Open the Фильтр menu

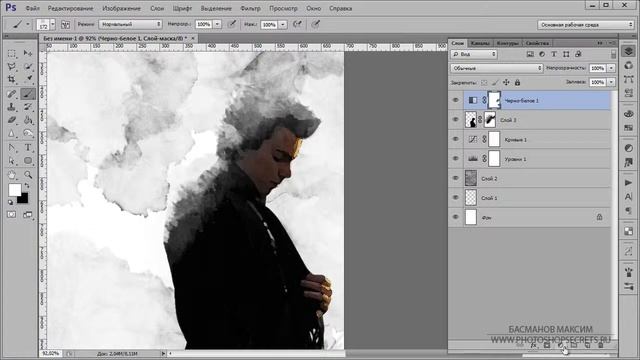point(251,8)
